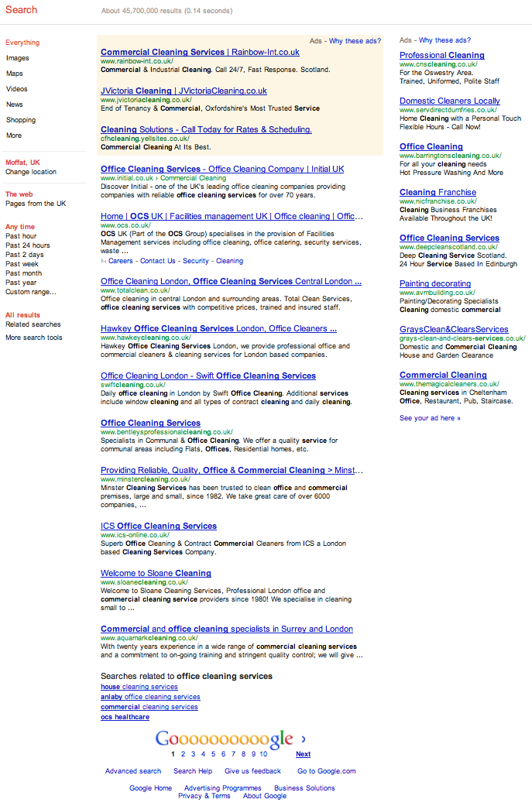Click related search 'commercial cleaning services'
Viewport: 532px width, 806px height.
[149, 708]
